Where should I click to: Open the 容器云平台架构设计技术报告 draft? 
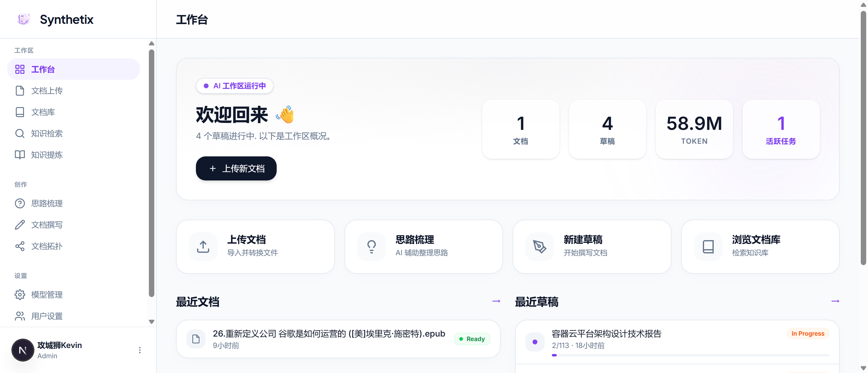(677, 342)
